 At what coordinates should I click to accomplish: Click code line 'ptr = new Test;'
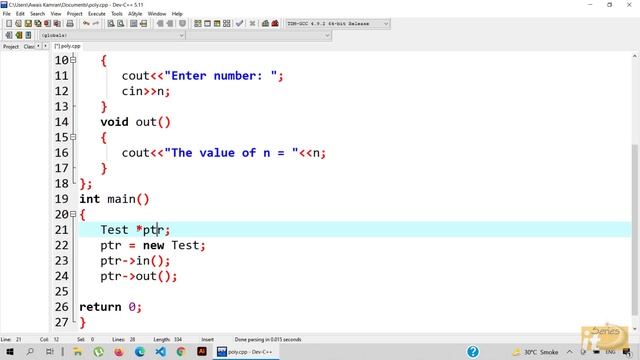(153, 245)
